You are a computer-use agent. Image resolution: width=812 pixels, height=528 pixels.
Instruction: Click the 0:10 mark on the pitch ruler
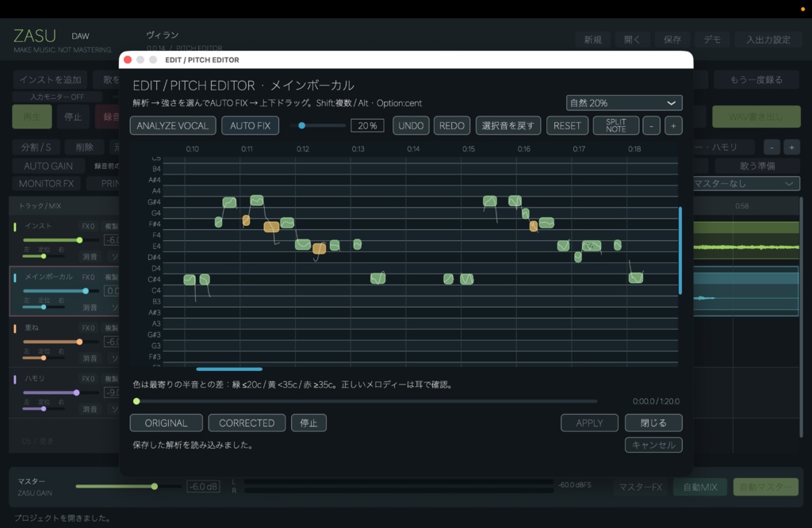tap(192, 148)
